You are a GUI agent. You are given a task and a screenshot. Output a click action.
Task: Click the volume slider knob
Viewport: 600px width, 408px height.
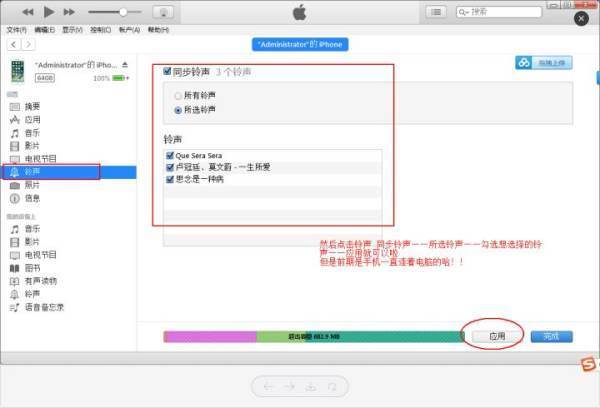click(x=123, y=12)
